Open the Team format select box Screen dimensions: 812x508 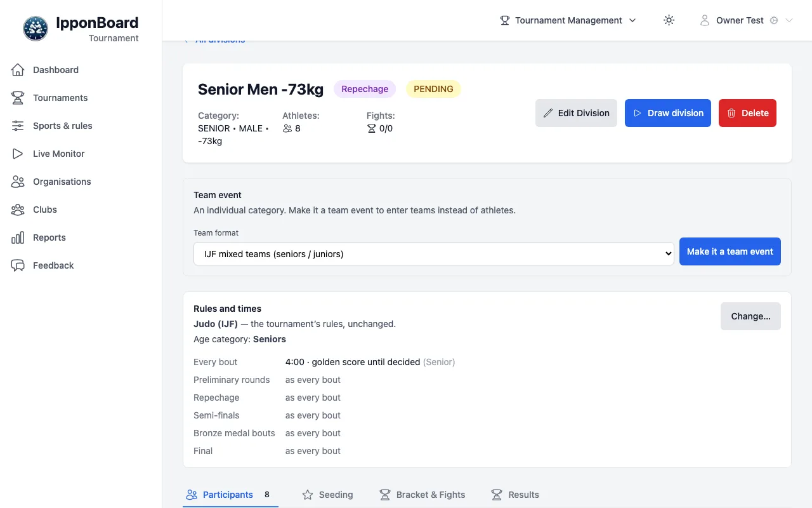(434, 253)
